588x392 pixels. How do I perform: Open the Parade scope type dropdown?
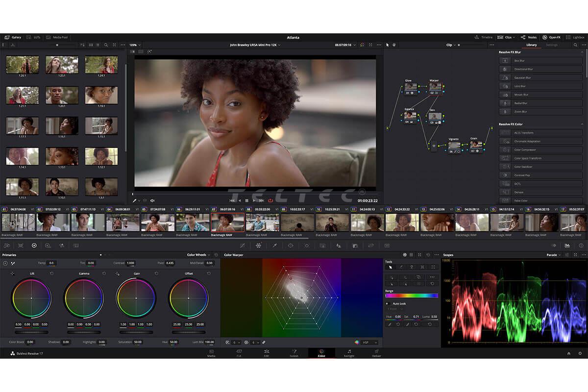click(555, 255)
